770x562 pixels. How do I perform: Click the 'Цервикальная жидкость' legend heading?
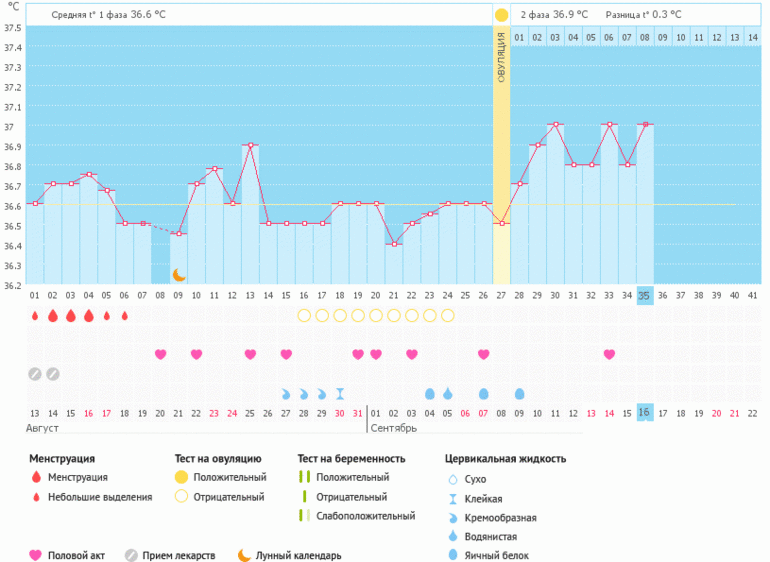pyautogui.click(x=505, y=459)
